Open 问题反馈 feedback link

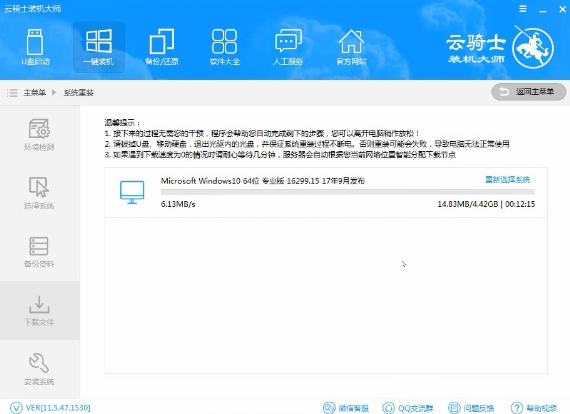tap(471, 408)
